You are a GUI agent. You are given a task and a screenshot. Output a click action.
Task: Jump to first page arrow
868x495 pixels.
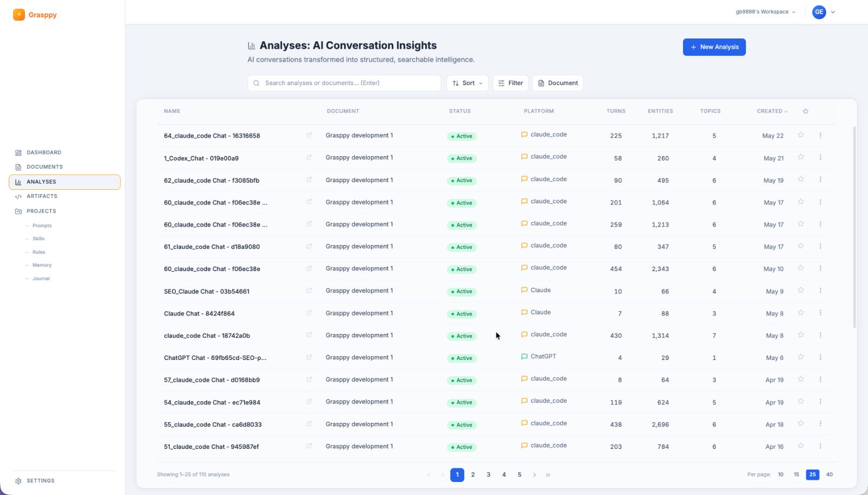pyautogui.click(x=429, y=475)
